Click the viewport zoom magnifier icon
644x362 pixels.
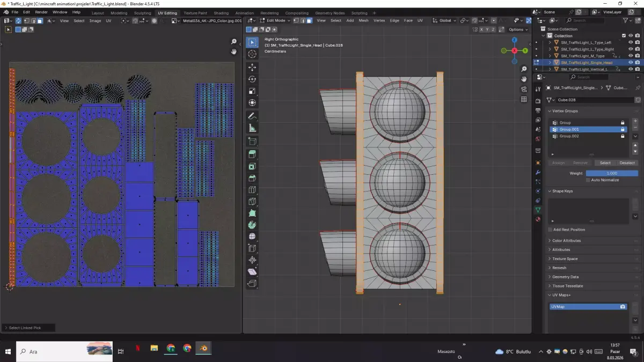[524, 69]
